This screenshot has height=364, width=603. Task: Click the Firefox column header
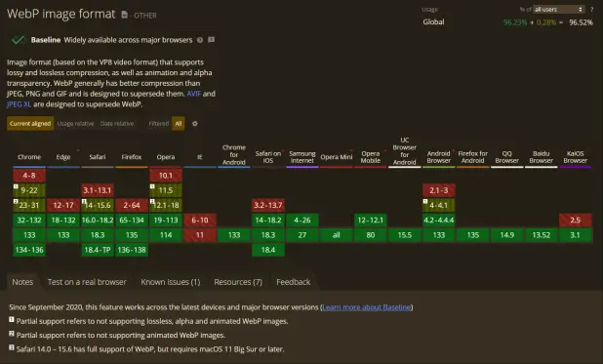tap(132, 157)
